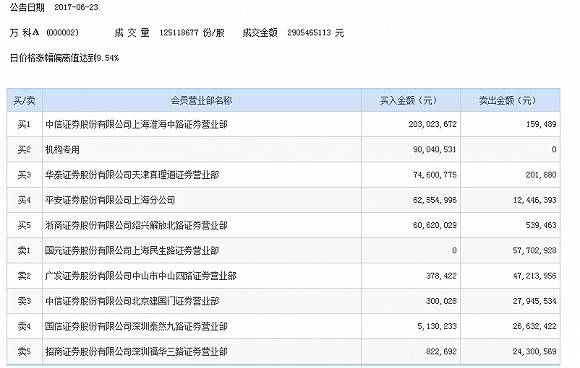Click the 买入金额（元） column header
The width and height of the screenshot is (580, 368).
(408, 101)
